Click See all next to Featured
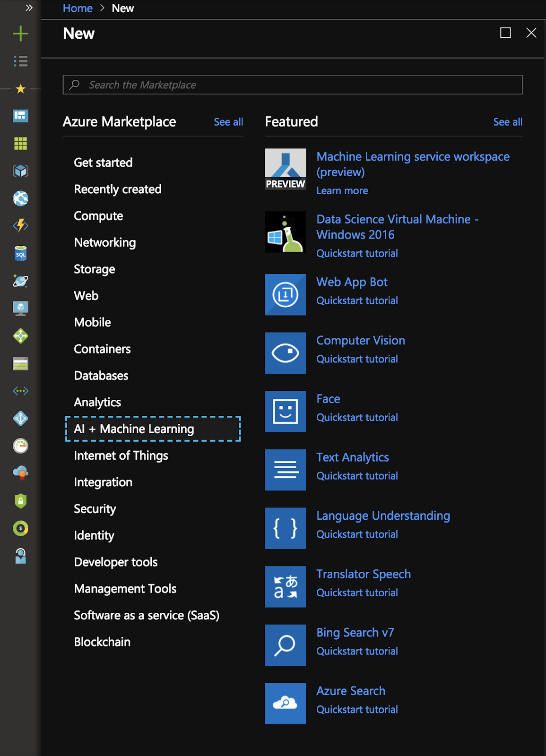 click(x=508, y=122)
